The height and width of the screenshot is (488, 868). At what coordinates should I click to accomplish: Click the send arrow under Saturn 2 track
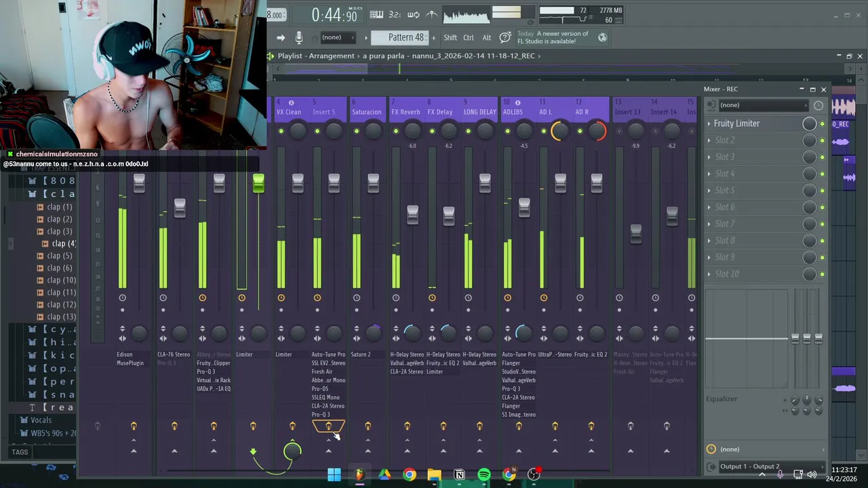[x=368, y=450]
